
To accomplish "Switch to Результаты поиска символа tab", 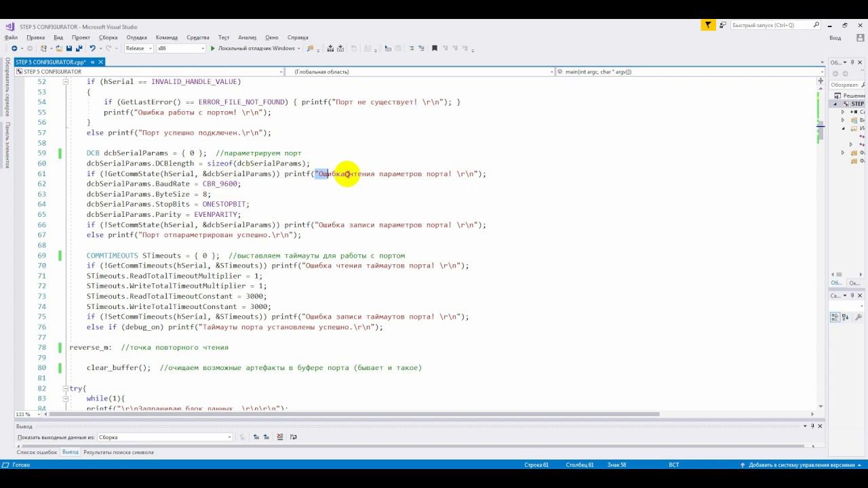I will pos(119,452).
